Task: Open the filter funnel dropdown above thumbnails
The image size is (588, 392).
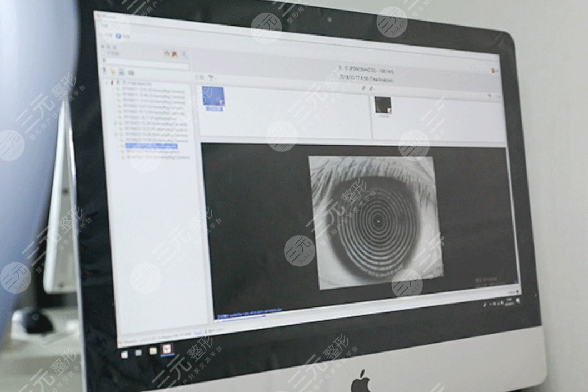Action: point(212,78)
